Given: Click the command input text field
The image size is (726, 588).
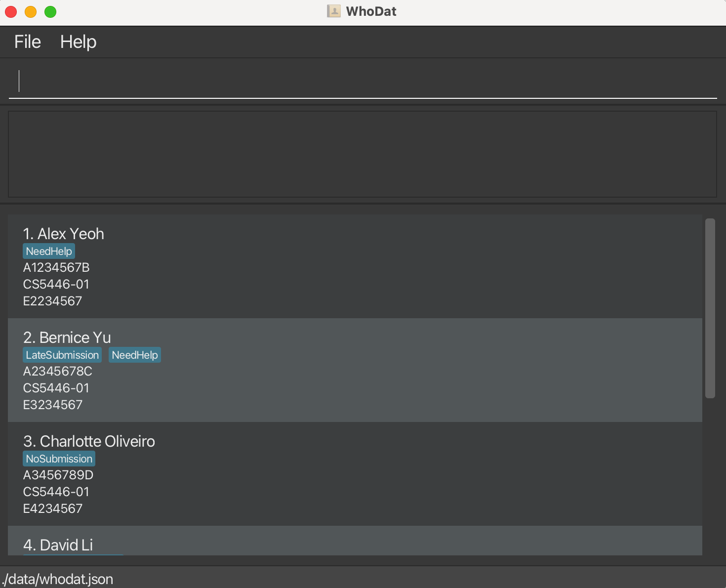Looking at the screenshot, I should point(363,82).
